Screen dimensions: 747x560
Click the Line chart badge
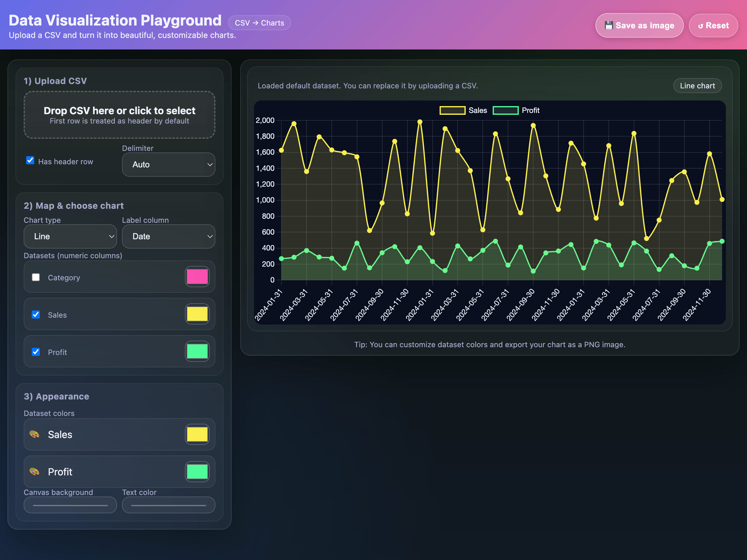click(x=697, y=86)
